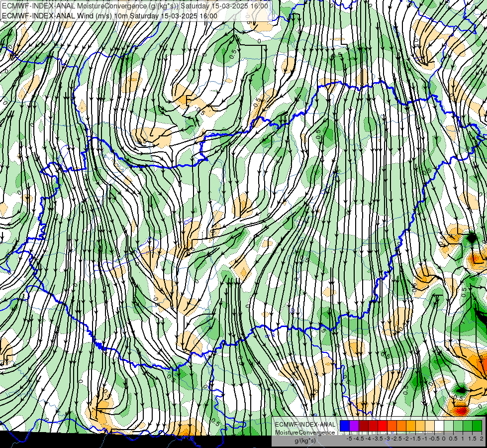The width and height of the screenshot is (487, 448).
Task: Click the '-5' scale value in legend
Action: point(349,439)
